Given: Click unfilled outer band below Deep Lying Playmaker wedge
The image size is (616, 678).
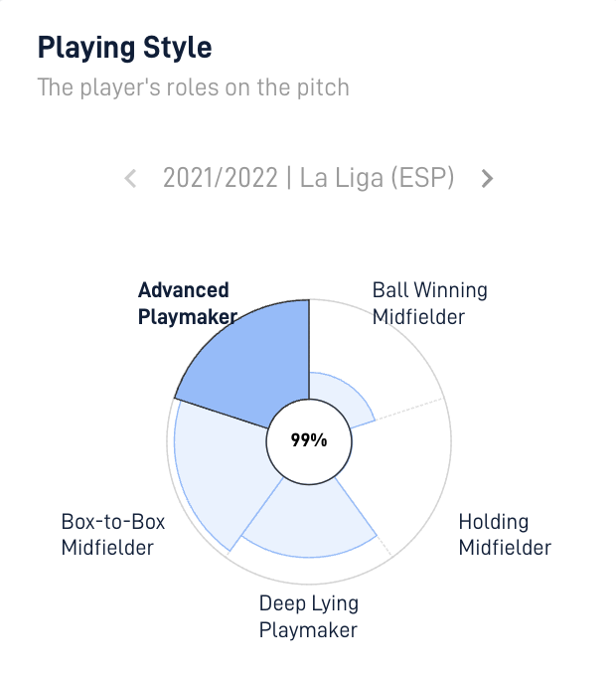Looking at the screenshot, I should click(x=309, y=570).
